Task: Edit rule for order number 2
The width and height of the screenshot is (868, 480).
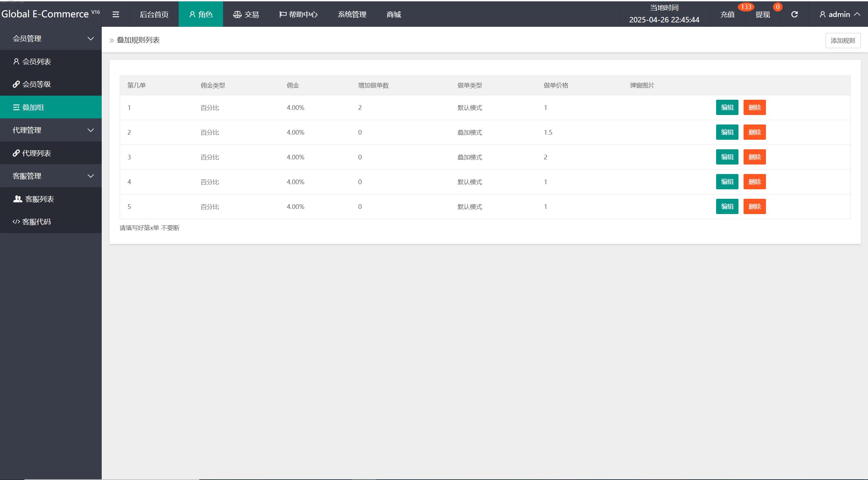Action: click(727, 132)
